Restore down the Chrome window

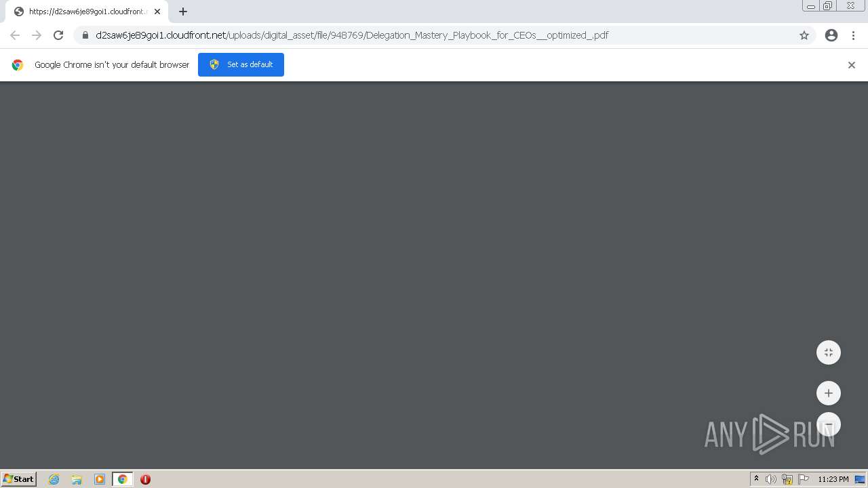tap(828, 6)
